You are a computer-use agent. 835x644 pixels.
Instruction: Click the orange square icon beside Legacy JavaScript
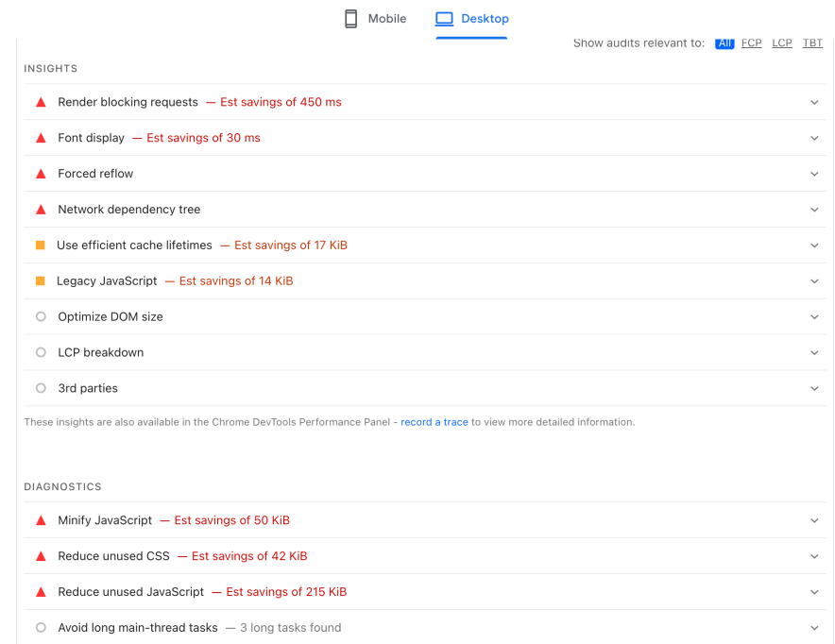[x=40, y=280]
